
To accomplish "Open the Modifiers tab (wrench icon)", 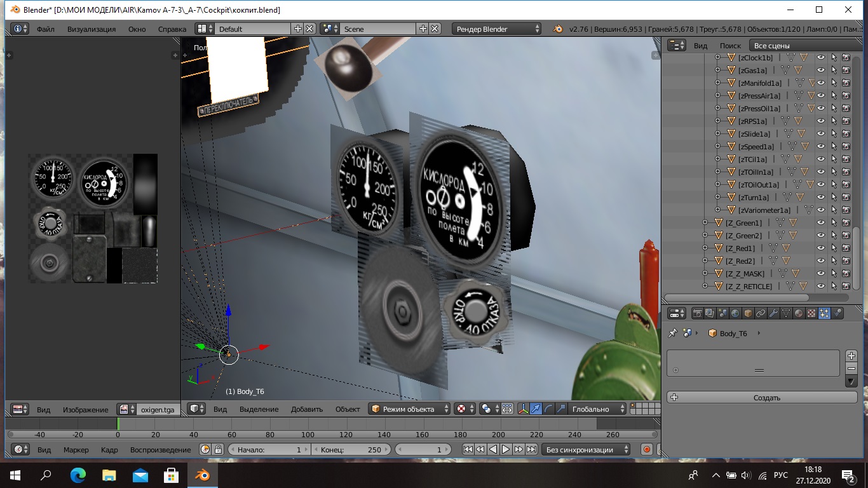I will click(773, 313).
